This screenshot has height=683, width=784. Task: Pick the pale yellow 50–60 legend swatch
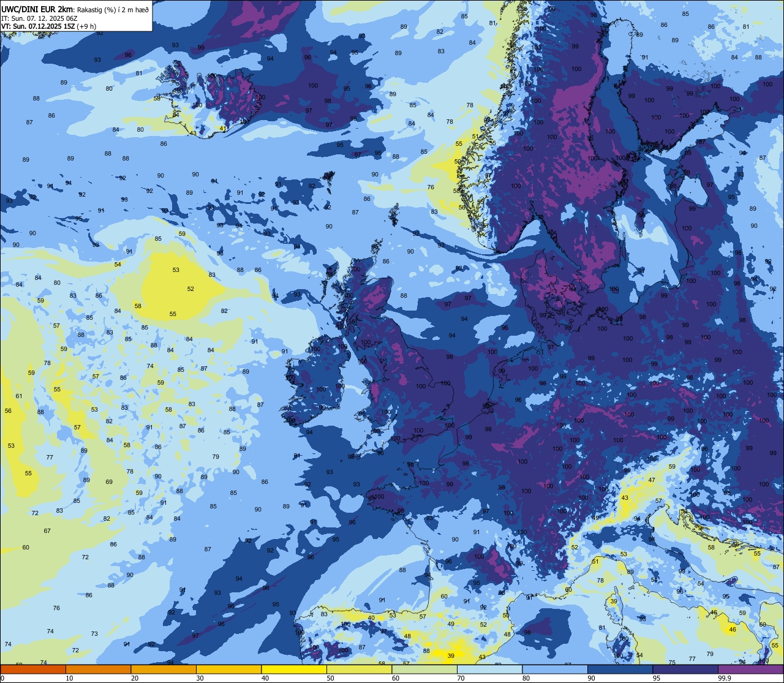coord(359,669)
